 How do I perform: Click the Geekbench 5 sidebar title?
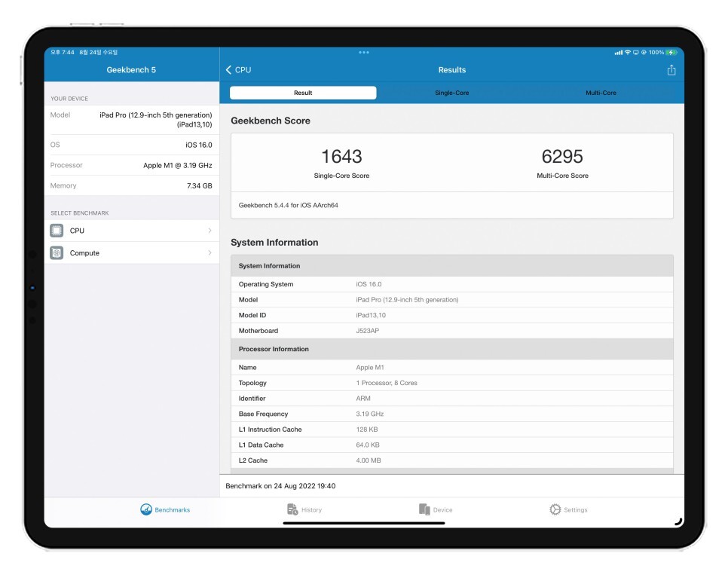pyautogui.click(x=131, y=69)
